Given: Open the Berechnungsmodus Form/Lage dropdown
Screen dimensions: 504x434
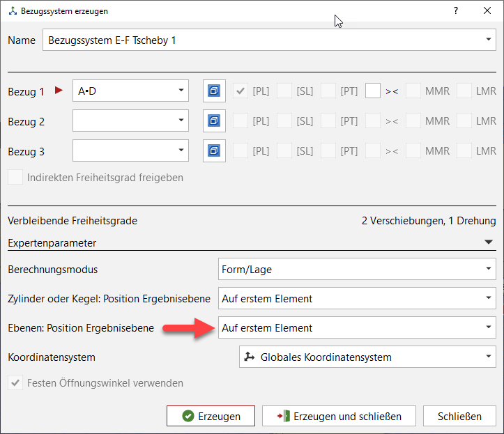Looking at the screenshot, I should point(488,269).
